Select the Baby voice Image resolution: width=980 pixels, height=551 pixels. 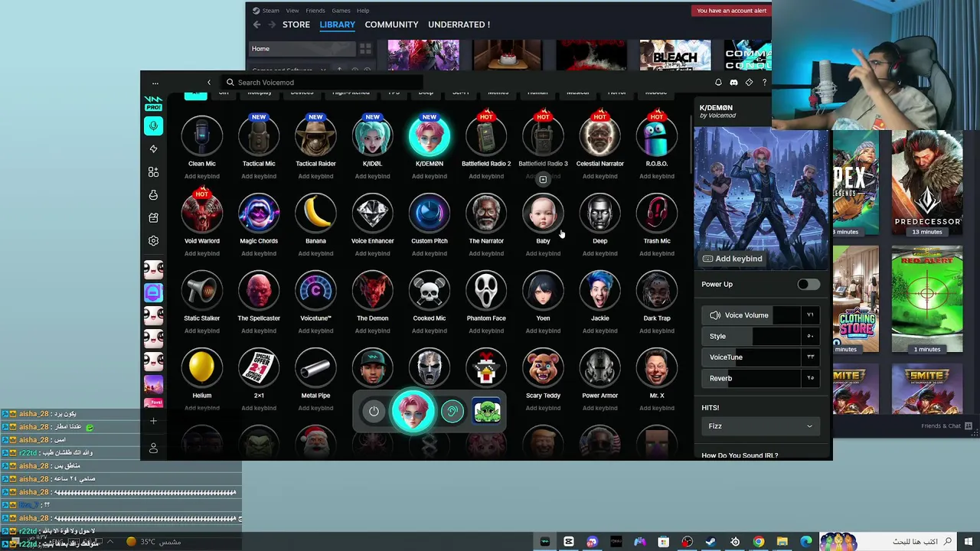pyautogui.click(x=543, y=214)
